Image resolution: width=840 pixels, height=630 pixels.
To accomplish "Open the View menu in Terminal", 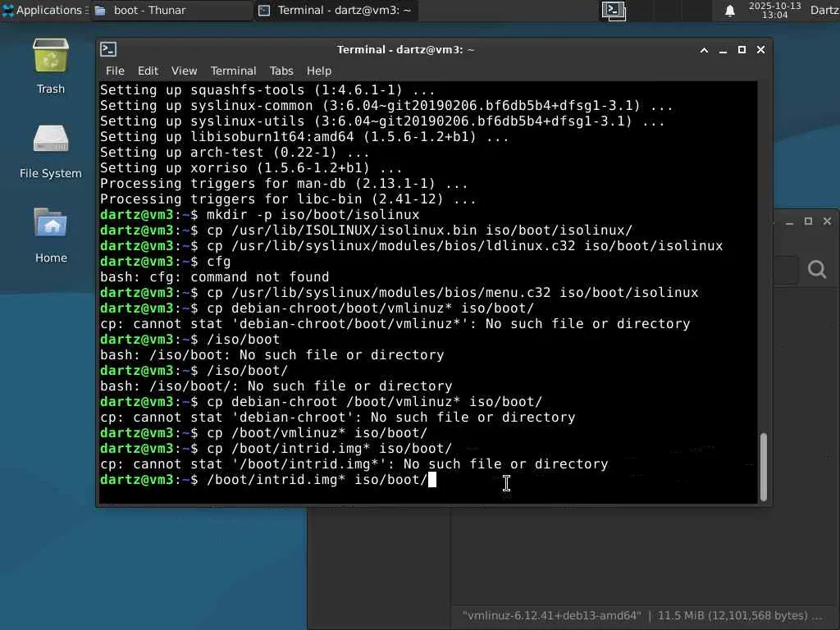I will pyautogui.click(x=185, y=71).
